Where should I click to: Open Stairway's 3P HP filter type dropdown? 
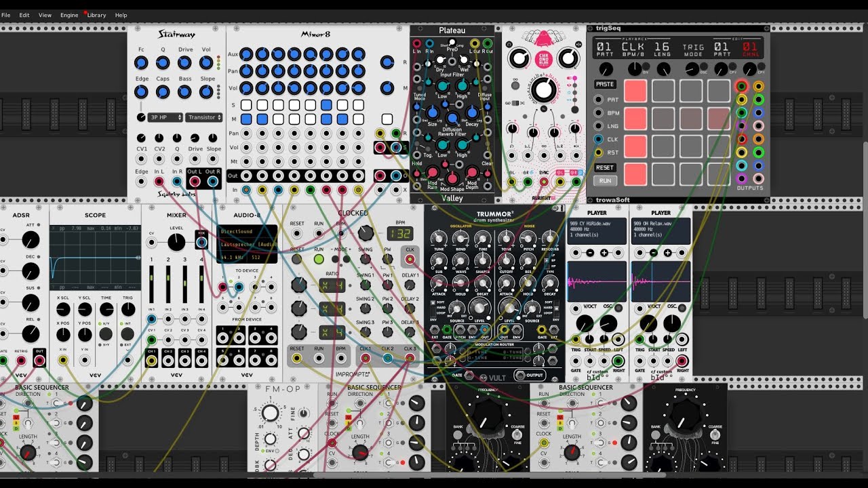point(165,117)
